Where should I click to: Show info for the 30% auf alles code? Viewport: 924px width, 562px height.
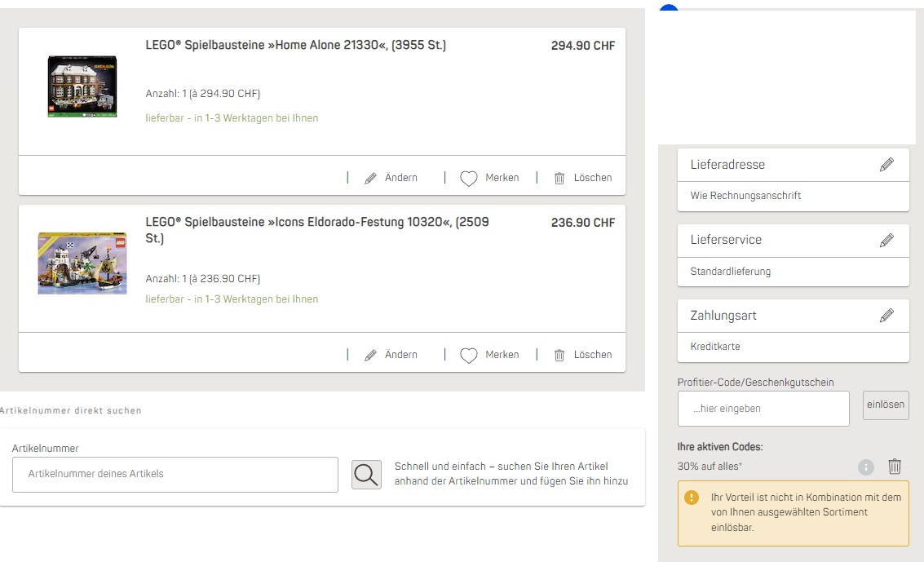(866, 467)
